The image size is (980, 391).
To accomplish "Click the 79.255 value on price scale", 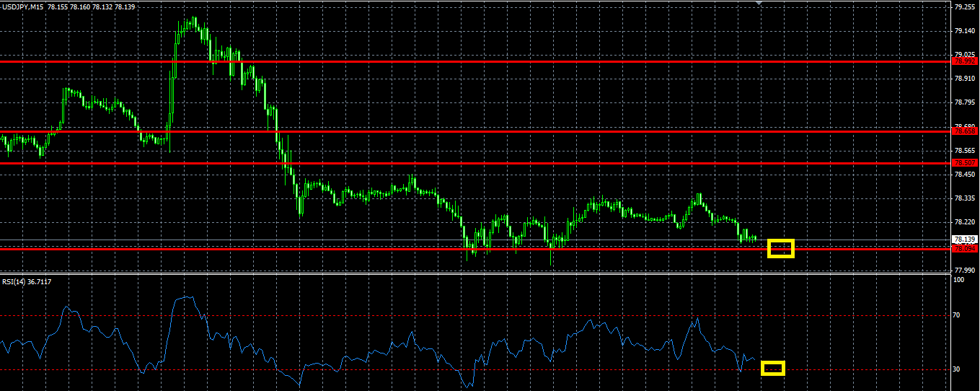I will tap(965, 6).
